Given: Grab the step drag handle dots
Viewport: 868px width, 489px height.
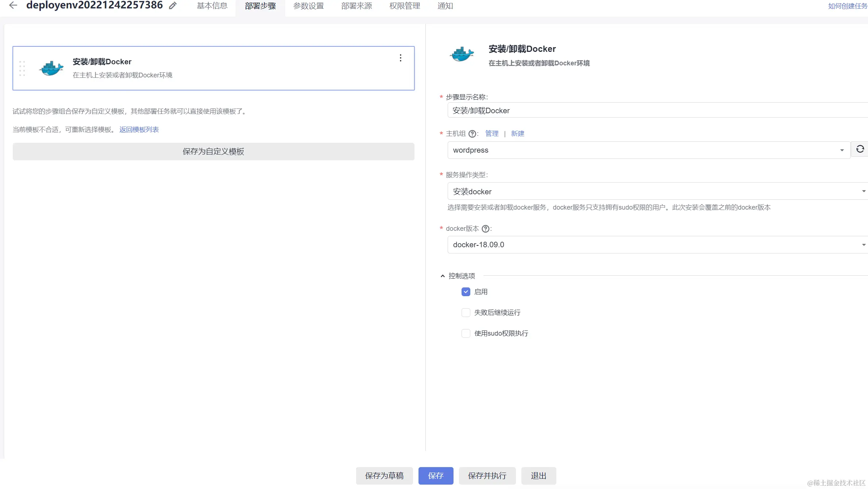Looking at the screenshot, I should (22, 68).
